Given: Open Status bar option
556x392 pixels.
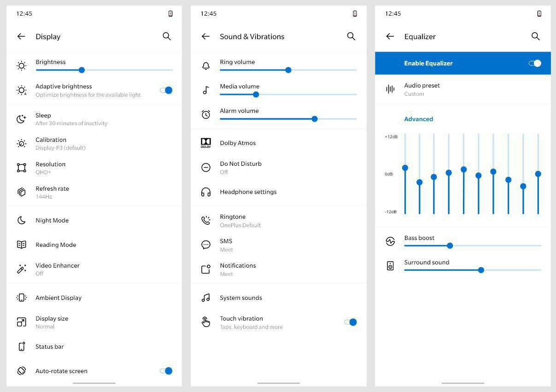Looking at the screenshot, I should tap(94, 346).
